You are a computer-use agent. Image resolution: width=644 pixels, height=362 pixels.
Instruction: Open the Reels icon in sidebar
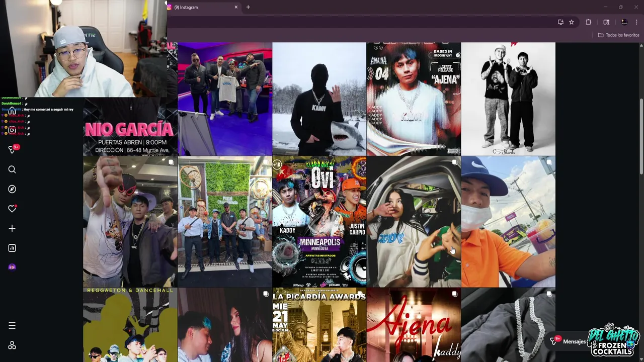coord(12,130)
